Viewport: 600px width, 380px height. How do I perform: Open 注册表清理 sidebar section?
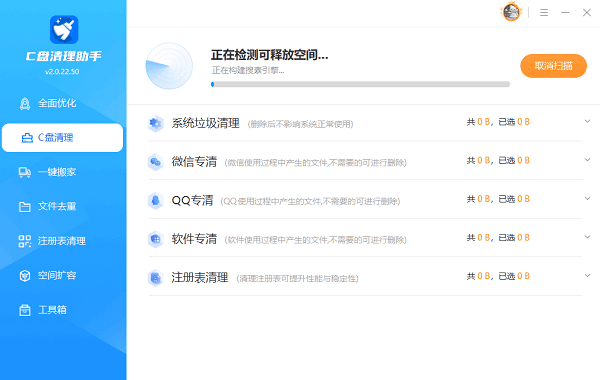pyautogui.click(x=62, y=241)
